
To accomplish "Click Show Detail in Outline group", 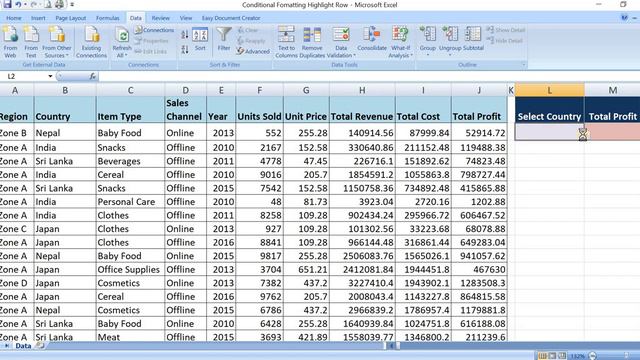I will click(x=506, y=30).
